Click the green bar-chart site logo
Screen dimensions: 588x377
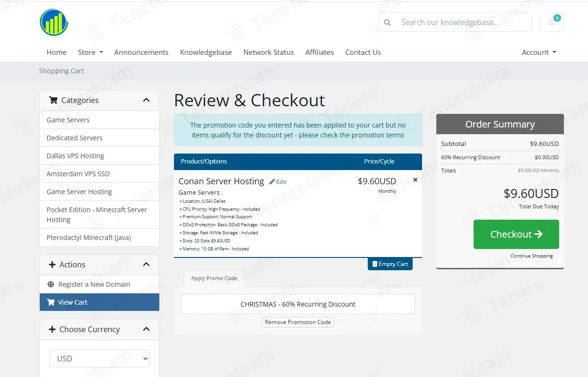click(54, 22)
